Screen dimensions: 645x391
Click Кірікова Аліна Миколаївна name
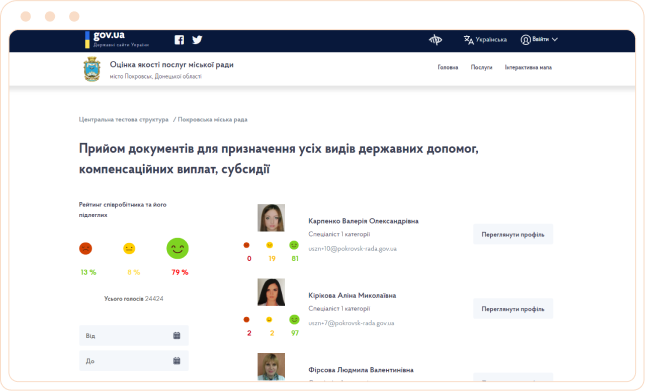352,296
